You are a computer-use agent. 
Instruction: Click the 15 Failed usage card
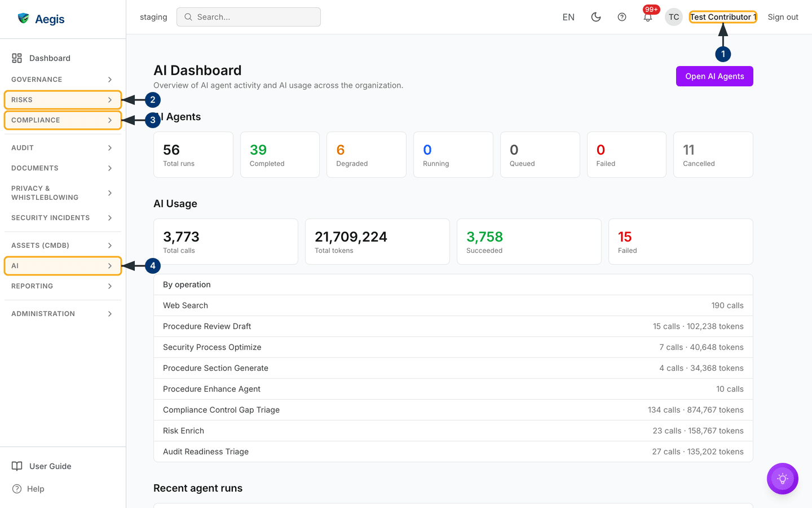681,242
